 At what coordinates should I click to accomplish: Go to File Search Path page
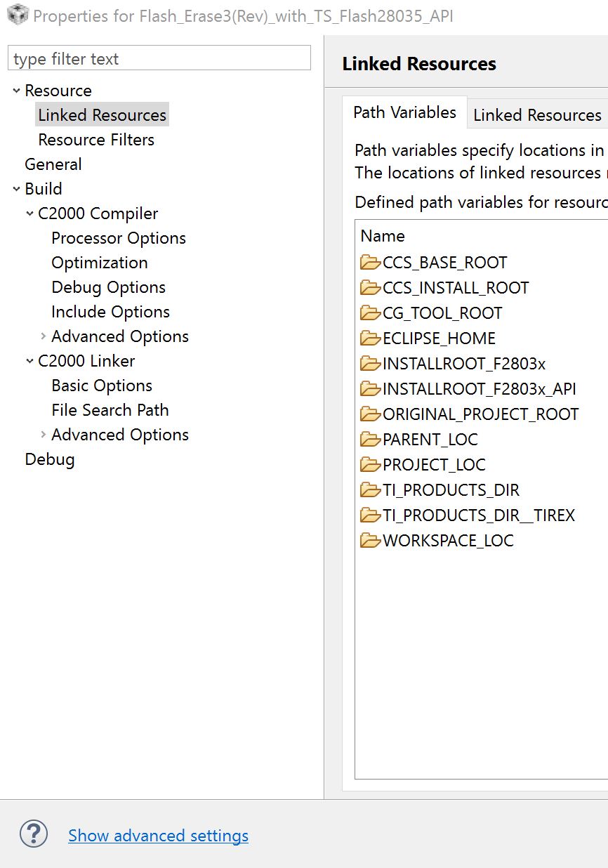110,410
